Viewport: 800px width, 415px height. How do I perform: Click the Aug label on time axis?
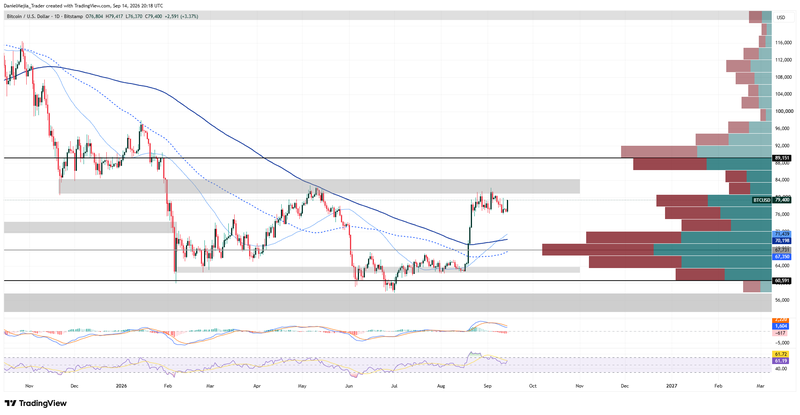pyautogui.click(x=441, y=386)
